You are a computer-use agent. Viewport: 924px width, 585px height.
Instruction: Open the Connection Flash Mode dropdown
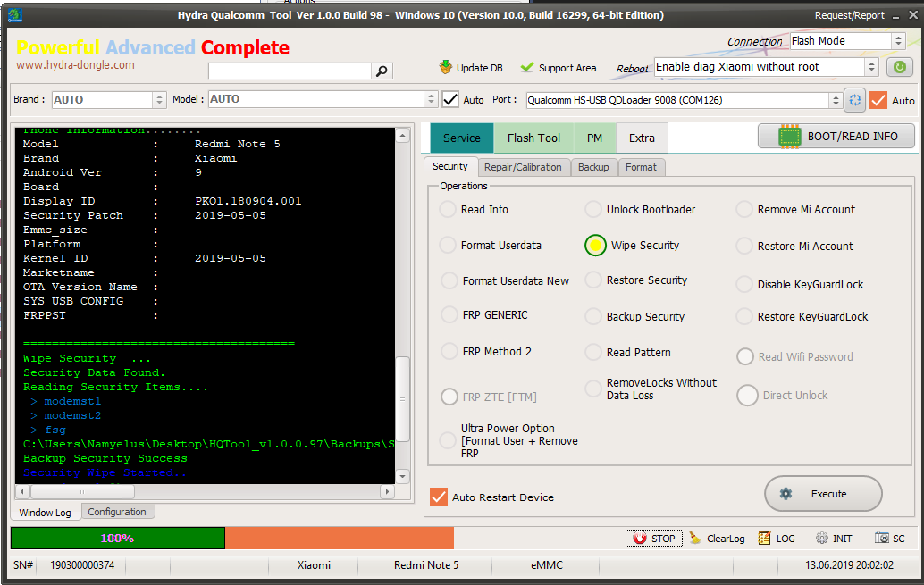point(898,41)
